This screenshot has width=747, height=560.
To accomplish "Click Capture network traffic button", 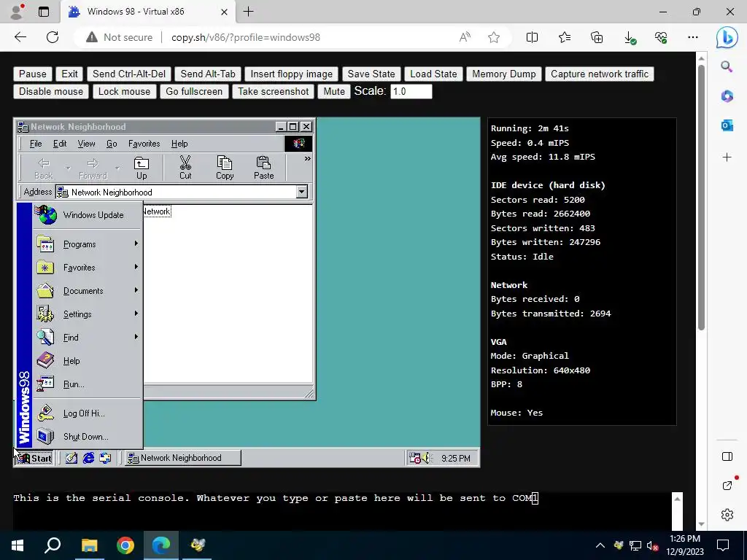I will [600, 74].
